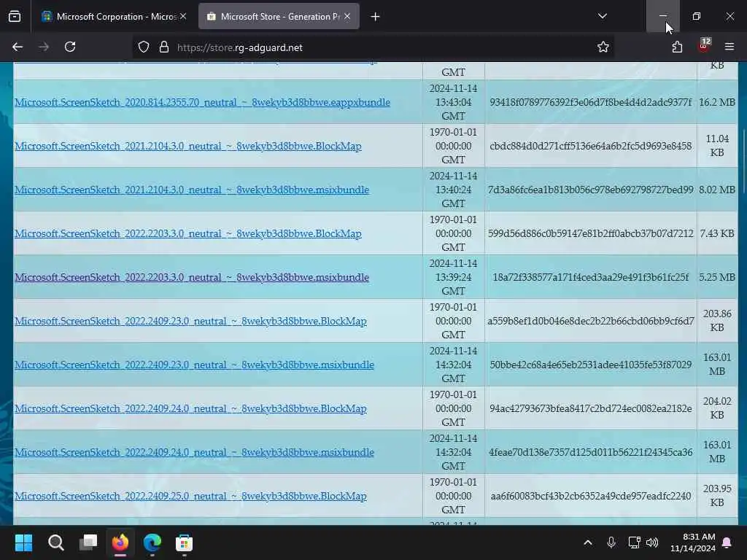Screen dimensions: 747x560
Task: Open Firefox application menu
Action: click(729, 47)
